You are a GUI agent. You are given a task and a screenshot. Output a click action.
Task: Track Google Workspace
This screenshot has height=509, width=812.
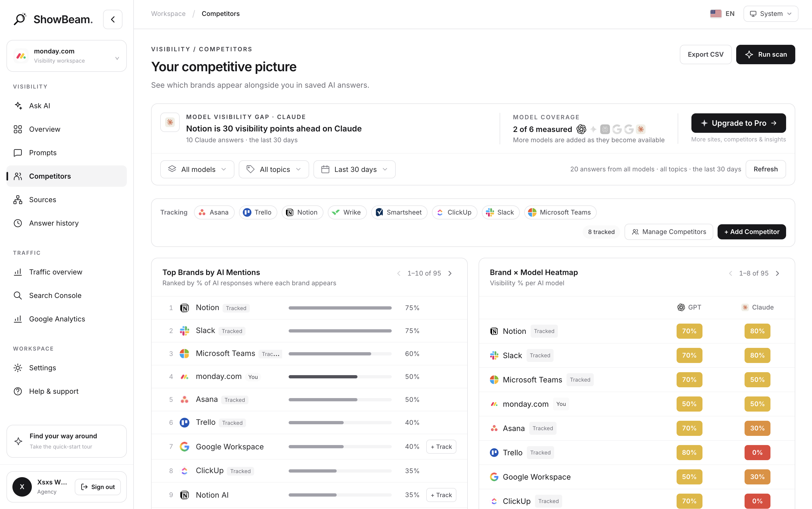point(441,447)
